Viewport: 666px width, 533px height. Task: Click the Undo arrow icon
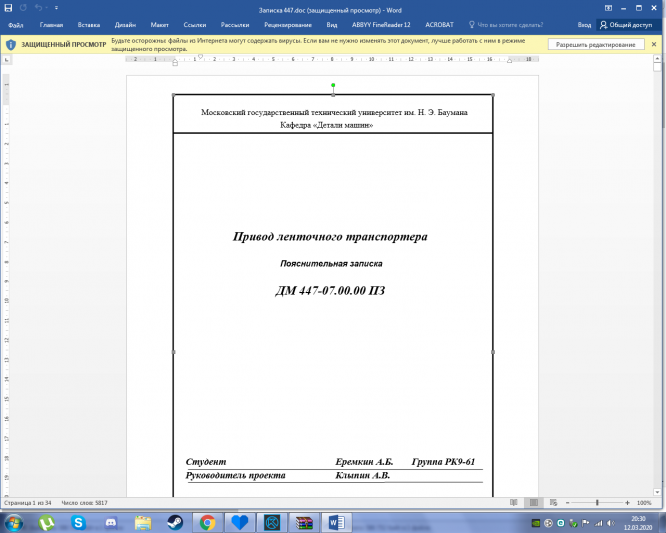[38, 8]
